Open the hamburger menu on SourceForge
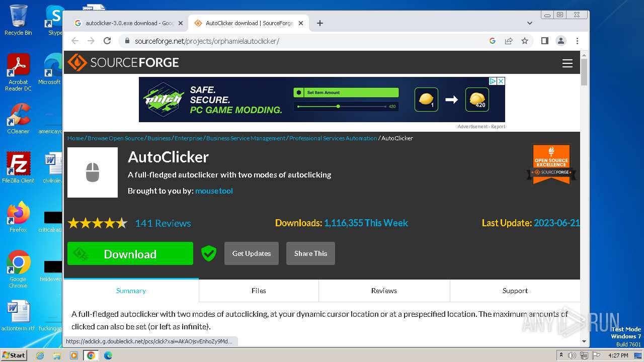 568,63
